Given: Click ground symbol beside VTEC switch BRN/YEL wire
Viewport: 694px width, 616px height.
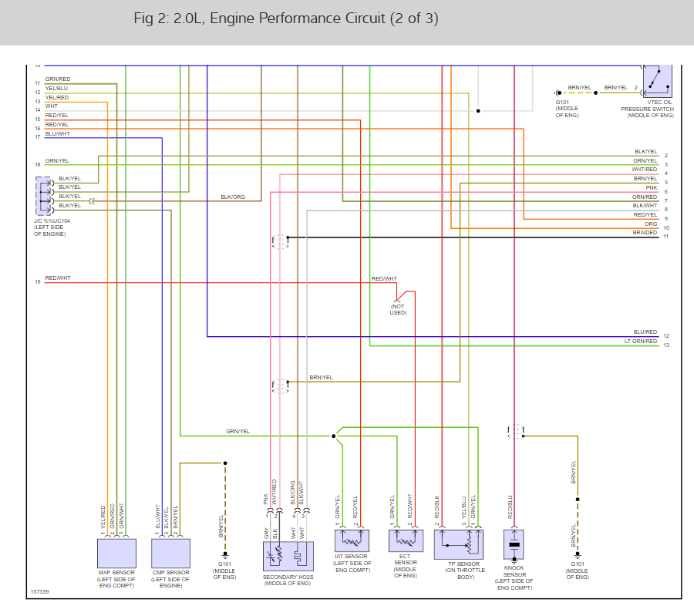Looking at the screenshot, I should tap(558, 93).
